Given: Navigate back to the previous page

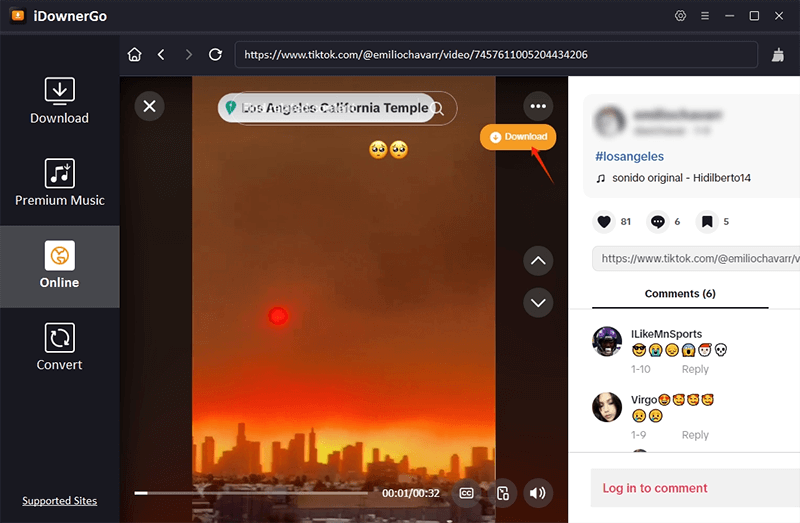Looking at the screenshot, I should [161, 55].
